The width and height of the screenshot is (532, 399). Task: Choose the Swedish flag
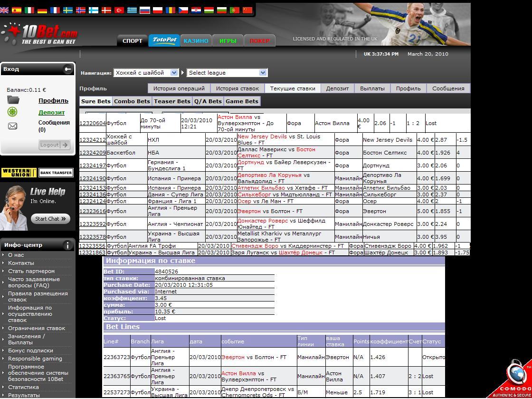(68, 10)
